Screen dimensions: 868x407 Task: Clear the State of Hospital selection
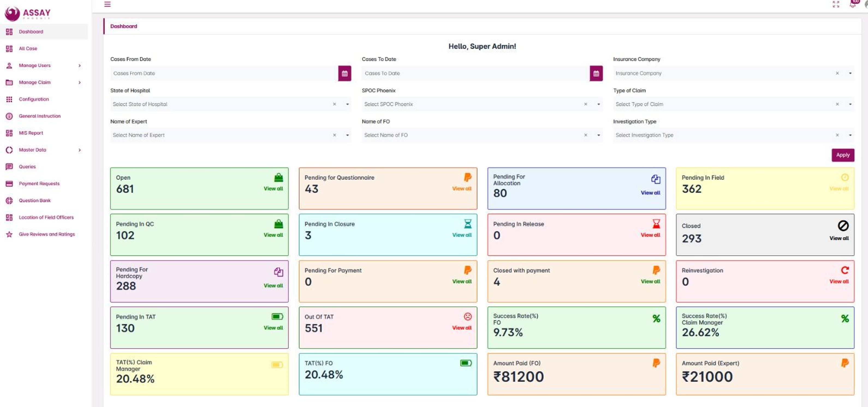click(334, 104)
